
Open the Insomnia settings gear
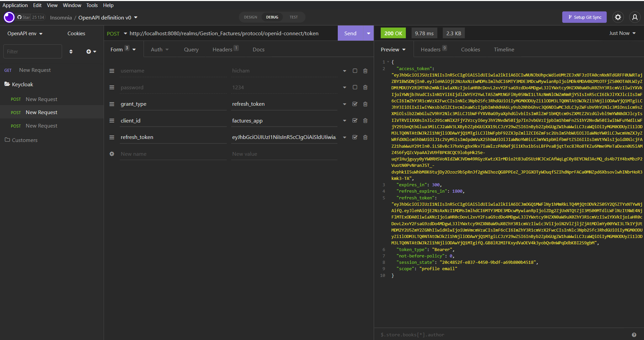[x=618, y=17]
